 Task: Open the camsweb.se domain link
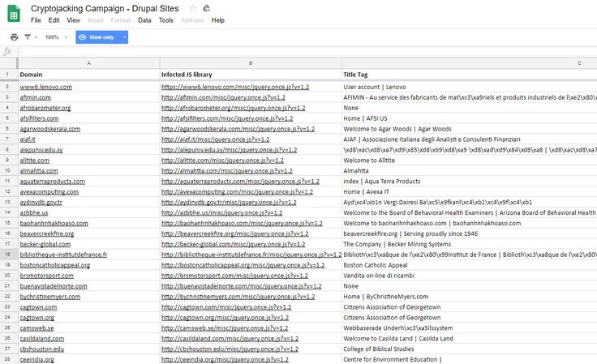tap(37, 328)
